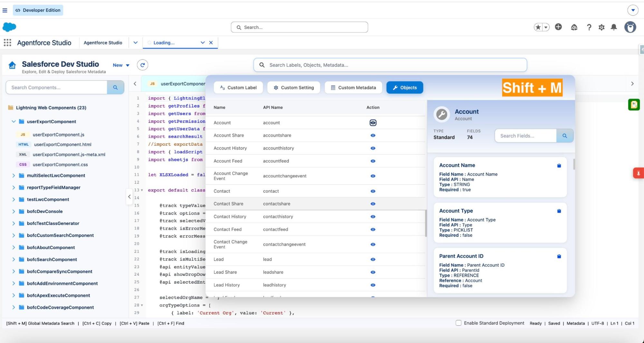Click the Dev Studio home icon
Screen dimensions: 644x343
click(12, 65)
